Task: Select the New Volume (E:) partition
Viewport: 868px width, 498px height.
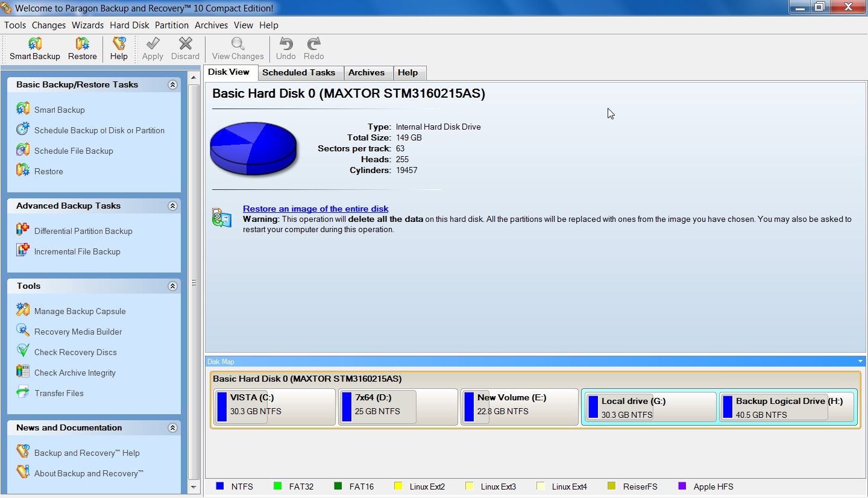Action: coord(520,407)
